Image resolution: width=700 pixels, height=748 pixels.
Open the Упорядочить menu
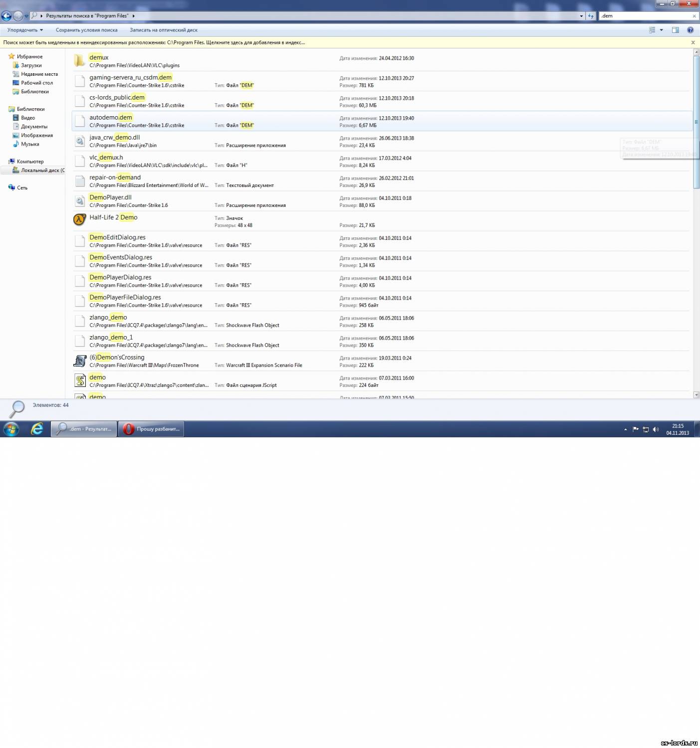pos(25,30)
